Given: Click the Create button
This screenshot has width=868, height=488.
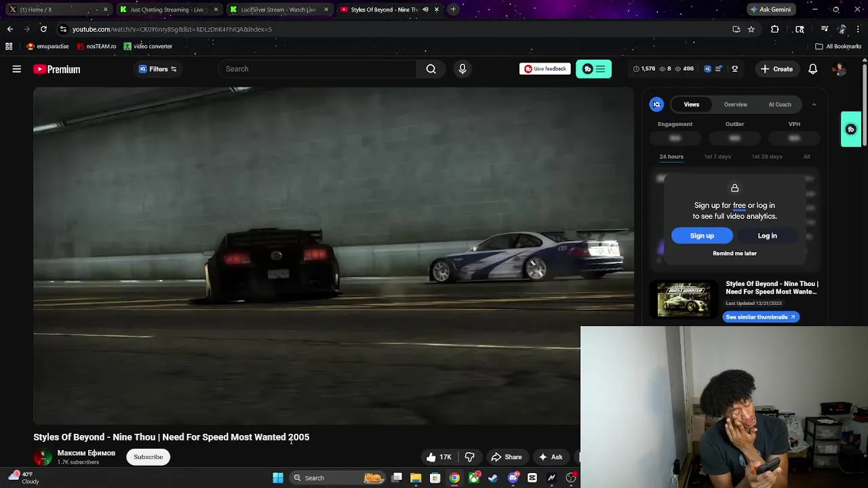Looking at the screenshot, I should click(x=776, y=69).
